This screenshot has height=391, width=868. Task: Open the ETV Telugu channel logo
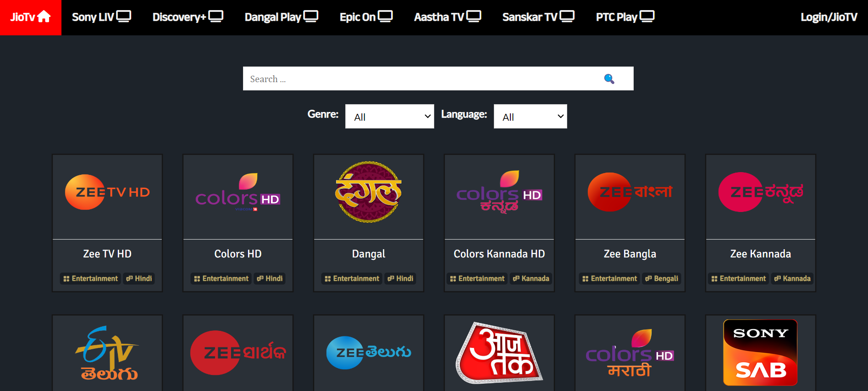coord(107,353)
